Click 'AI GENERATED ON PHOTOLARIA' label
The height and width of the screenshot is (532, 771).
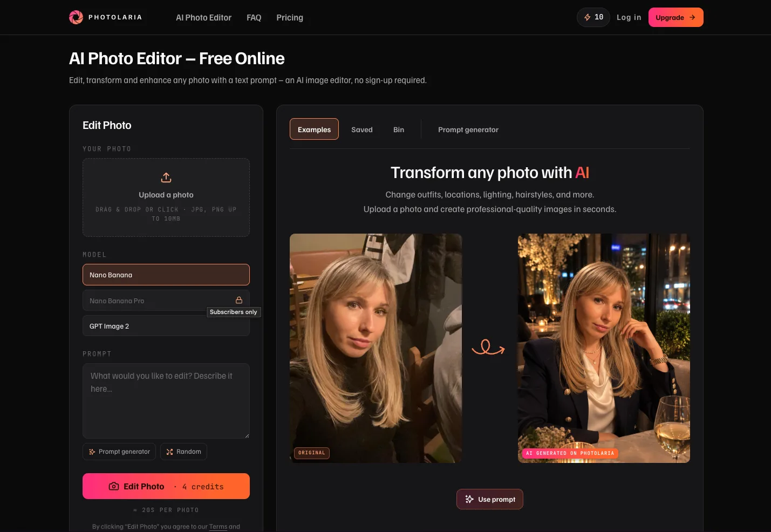[570, 453]
